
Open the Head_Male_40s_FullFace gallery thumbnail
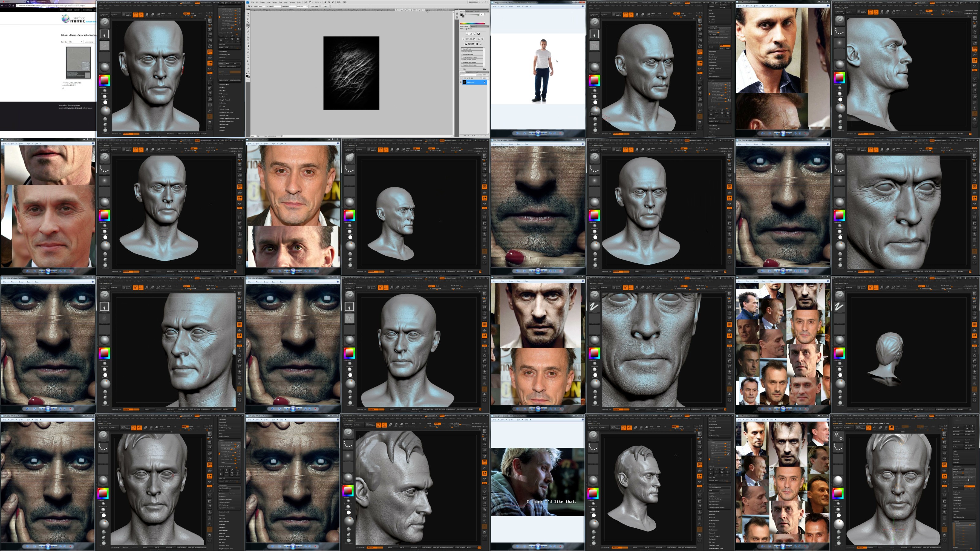(x=78, y=63)
